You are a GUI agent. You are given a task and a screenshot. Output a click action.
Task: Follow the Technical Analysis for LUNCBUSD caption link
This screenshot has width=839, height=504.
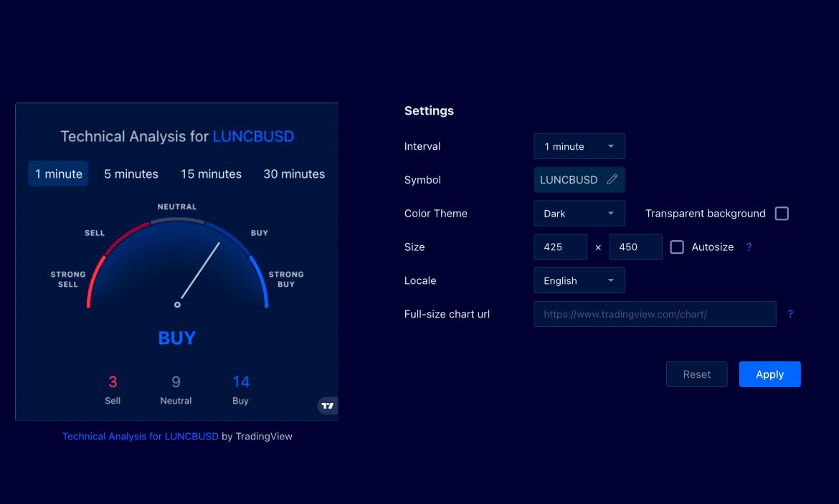click(140, 436)
